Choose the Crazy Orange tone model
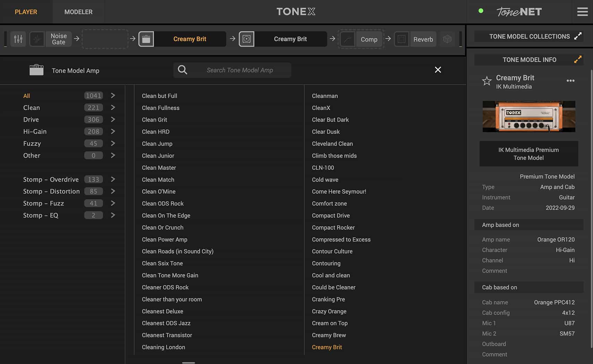 [x=329, y=311]
